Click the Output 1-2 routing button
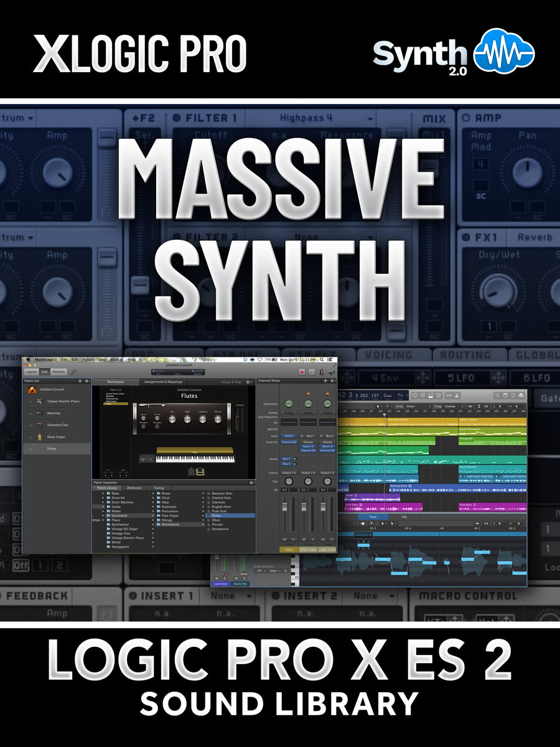Screen dimensions: 560x747 (x=289, y=472)
